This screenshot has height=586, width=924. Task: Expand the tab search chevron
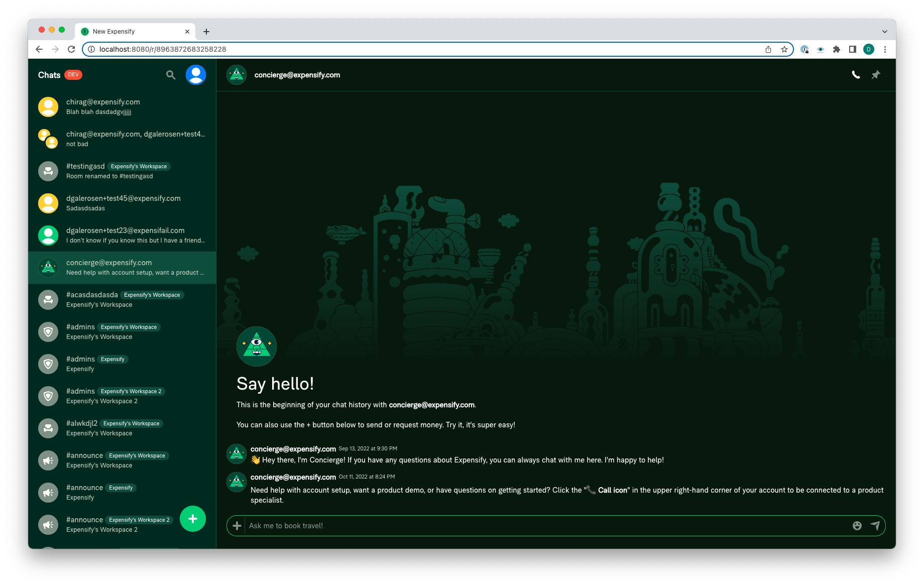click(x=884, y=32)
